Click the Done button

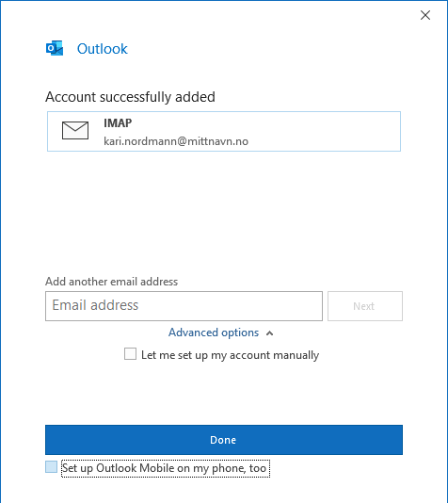tap(224, 440)
